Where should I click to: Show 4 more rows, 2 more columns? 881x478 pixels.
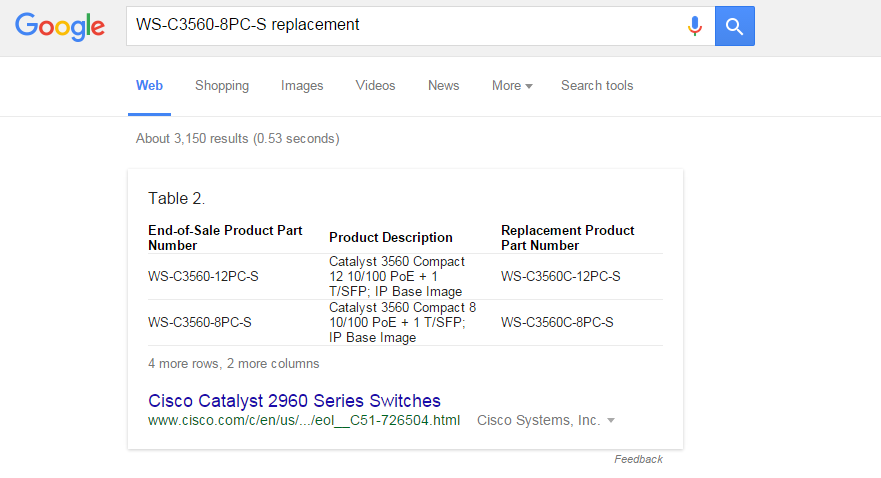(x=234, y=363)
